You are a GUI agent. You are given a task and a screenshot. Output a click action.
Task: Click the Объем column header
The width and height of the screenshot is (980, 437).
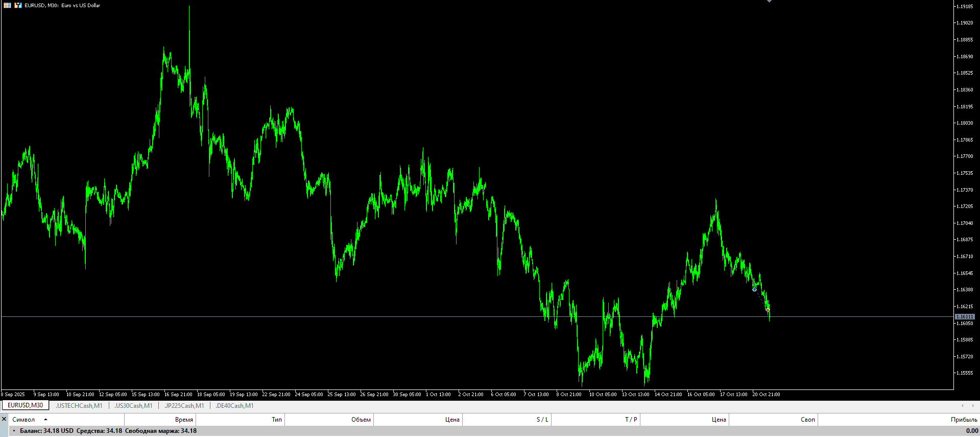click(x=361, y=420)
